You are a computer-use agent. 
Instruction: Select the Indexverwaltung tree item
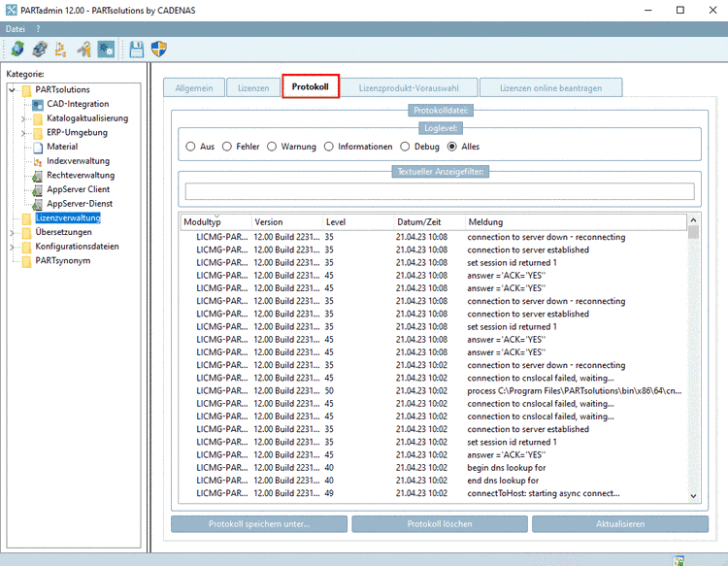click(x=78, y=161)
